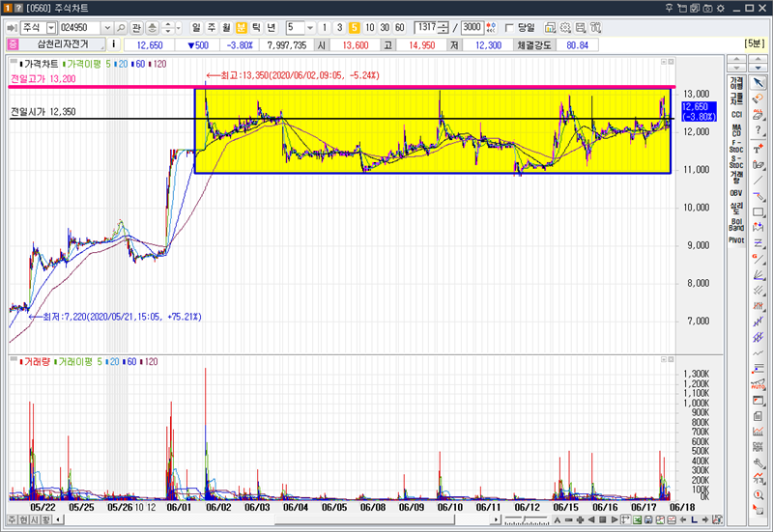This screenshot has width=773, height=532.
Task: Click the volume pane minimize icon
Action: pyautogui.click(x=664, y=359)
